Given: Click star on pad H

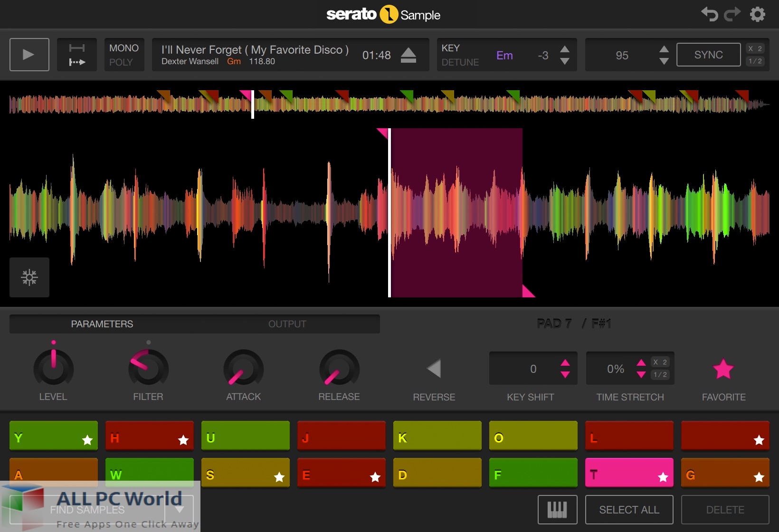Looking at the screenshot, I should pyautogui.click(x=183, y=440).
